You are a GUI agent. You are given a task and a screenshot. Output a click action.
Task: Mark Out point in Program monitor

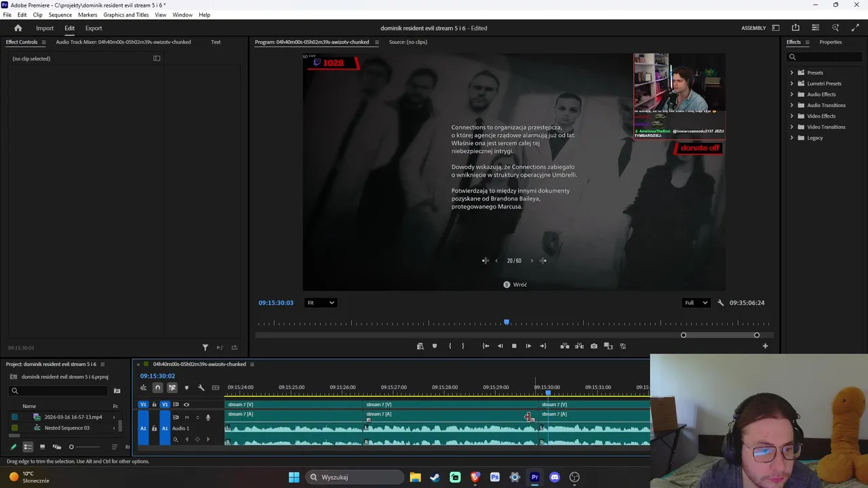[x=463, y=346]
